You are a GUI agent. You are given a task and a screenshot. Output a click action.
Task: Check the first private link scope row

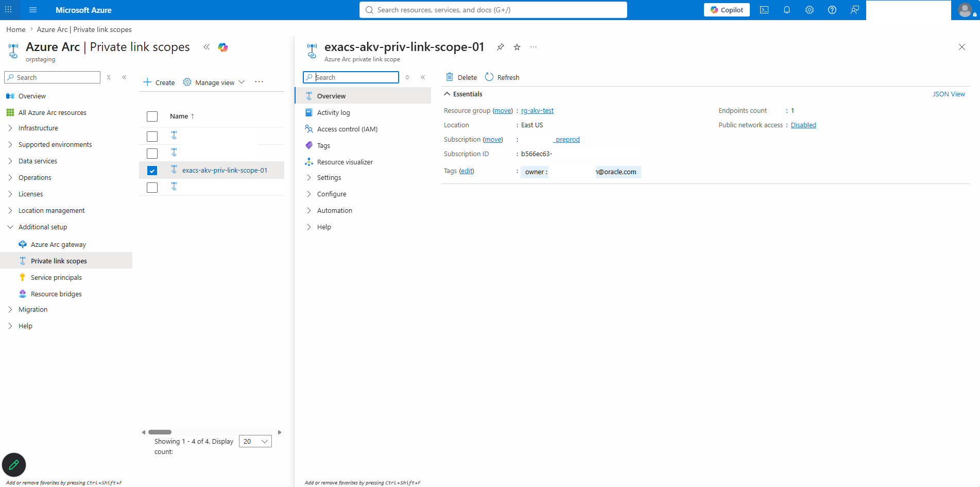[152, 137]
